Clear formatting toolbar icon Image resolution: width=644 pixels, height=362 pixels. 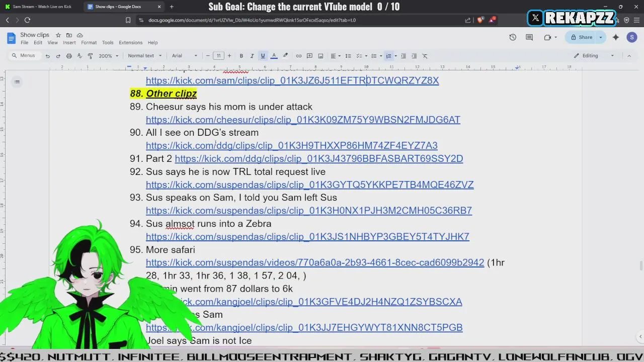(x=425, y=56)
